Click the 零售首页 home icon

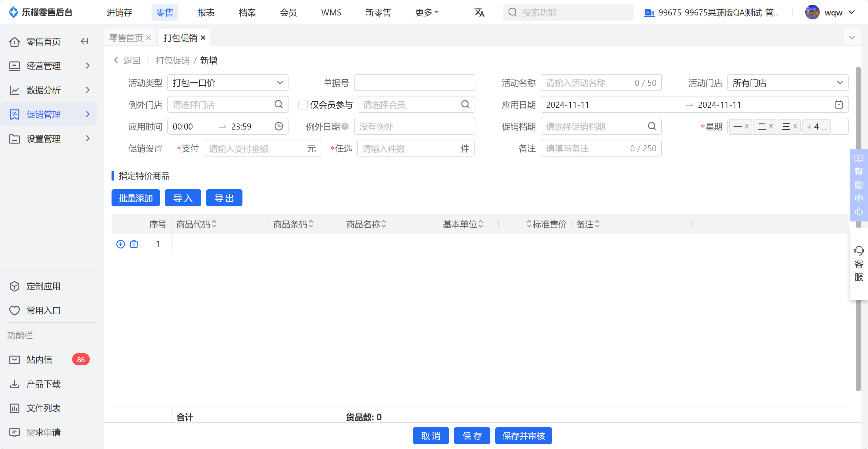[x=15, y=42]
